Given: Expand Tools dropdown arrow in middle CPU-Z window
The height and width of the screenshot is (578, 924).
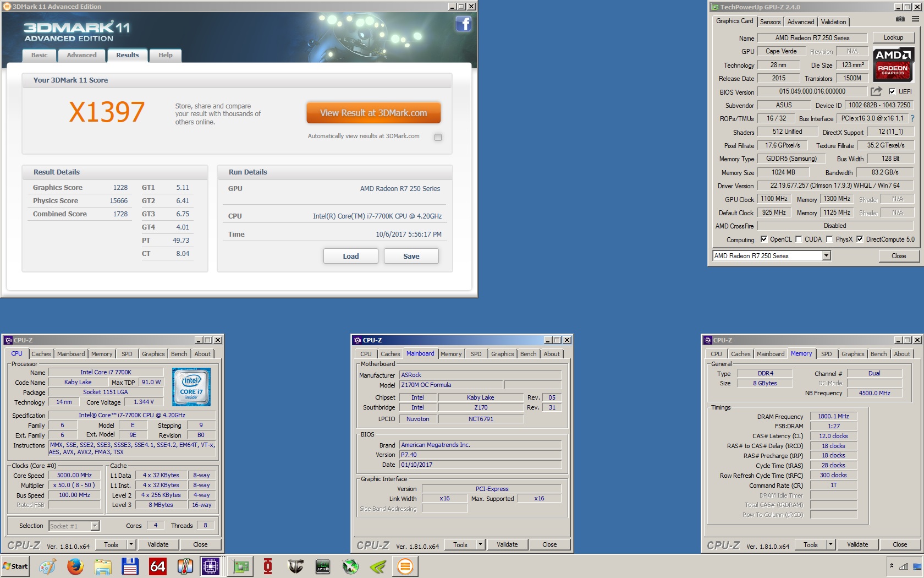Looking at the screenshot, I should [480, 544].
